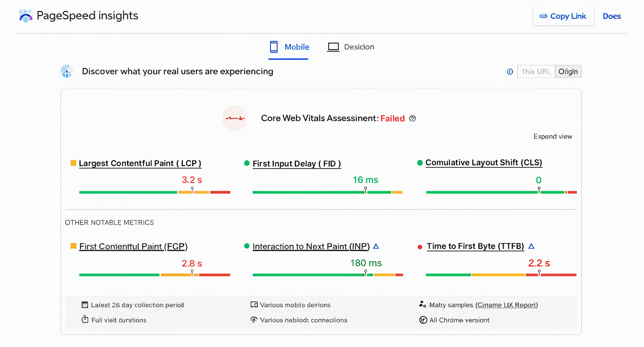The image size is (644, 347).
Task: Click the Laiest 26 day collection period text
Action: tap(138, 305)
